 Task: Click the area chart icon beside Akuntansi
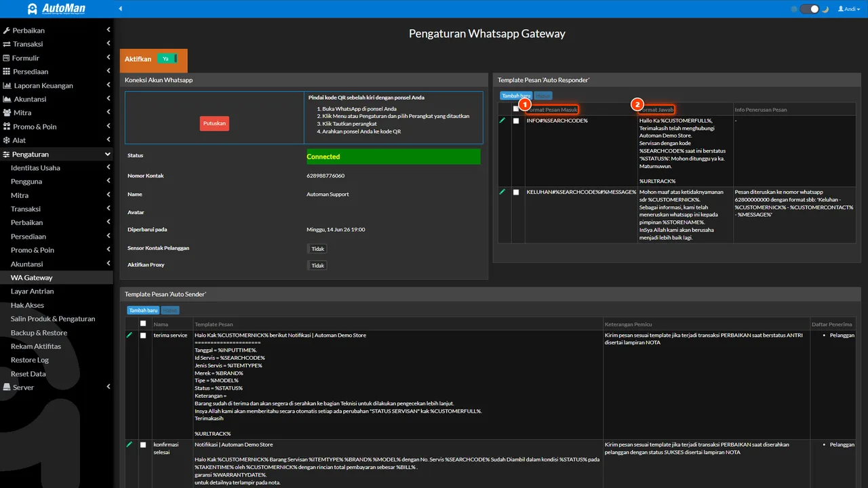7,99
